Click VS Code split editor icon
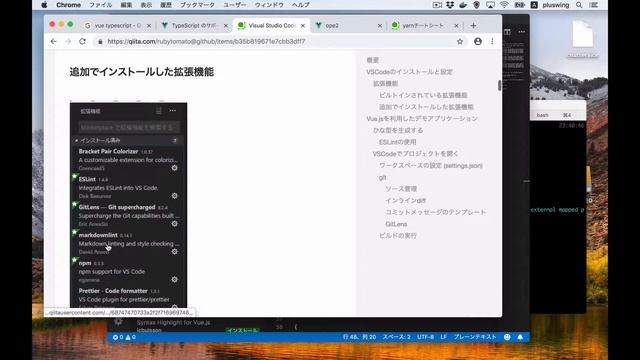Screen dimensions: 640x360 tap(507, 32)
